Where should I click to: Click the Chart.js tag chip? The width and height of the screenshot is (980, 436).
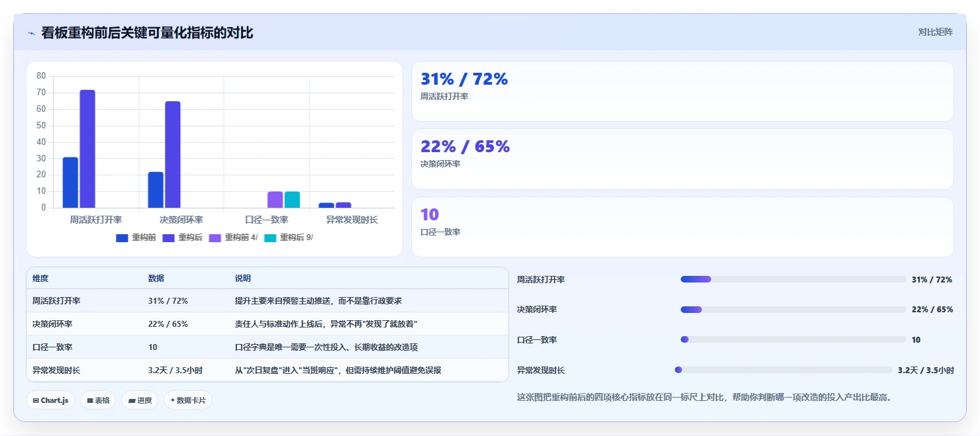tap(50, 400)
